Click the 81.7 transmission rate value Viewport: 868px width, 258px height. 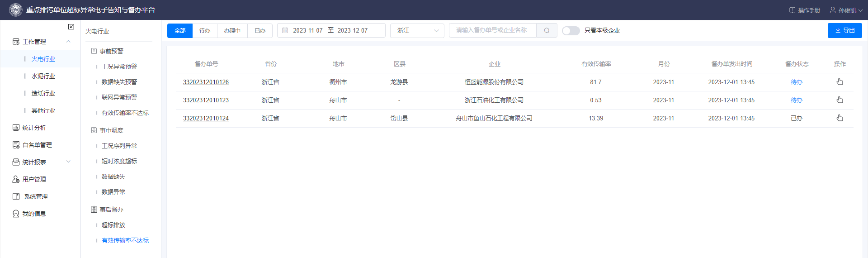(x=596, y=82)
